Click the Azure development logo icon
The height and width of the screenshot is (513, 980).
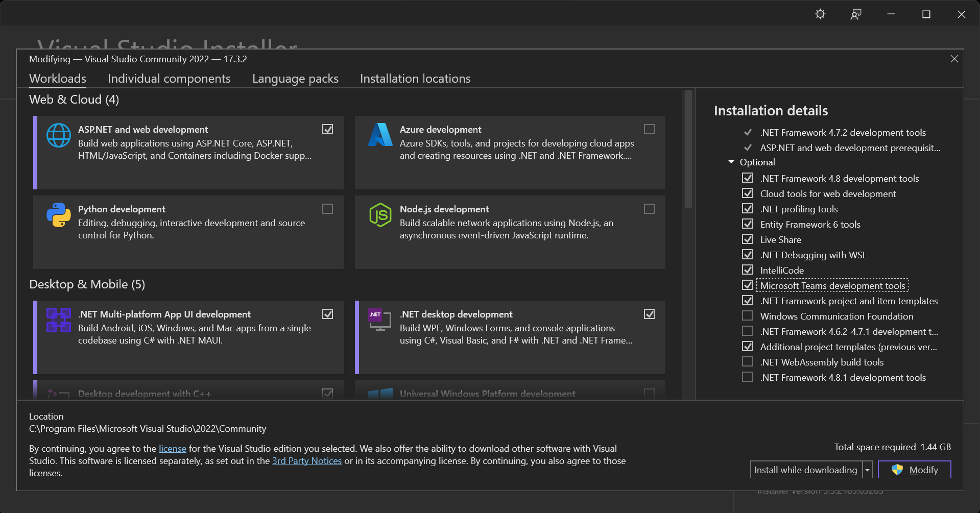click(x=380, y=135)
